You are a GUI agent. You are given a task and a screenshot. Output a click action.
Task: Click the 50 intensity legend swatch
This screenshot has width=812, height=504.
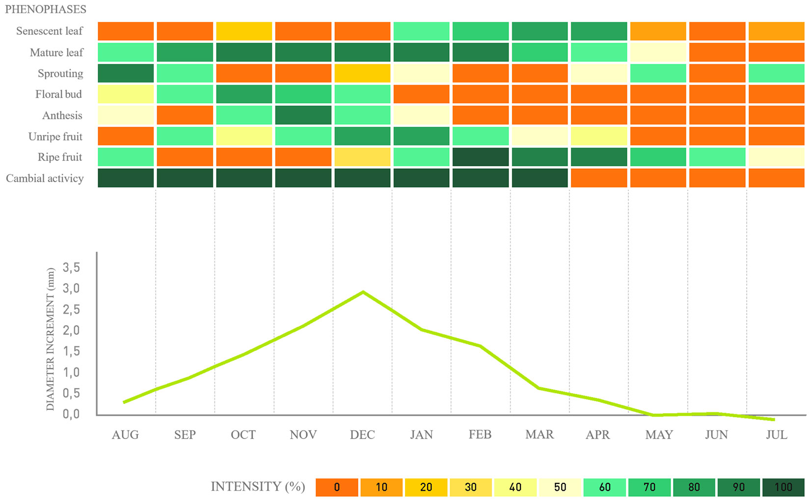click(560, 487)
